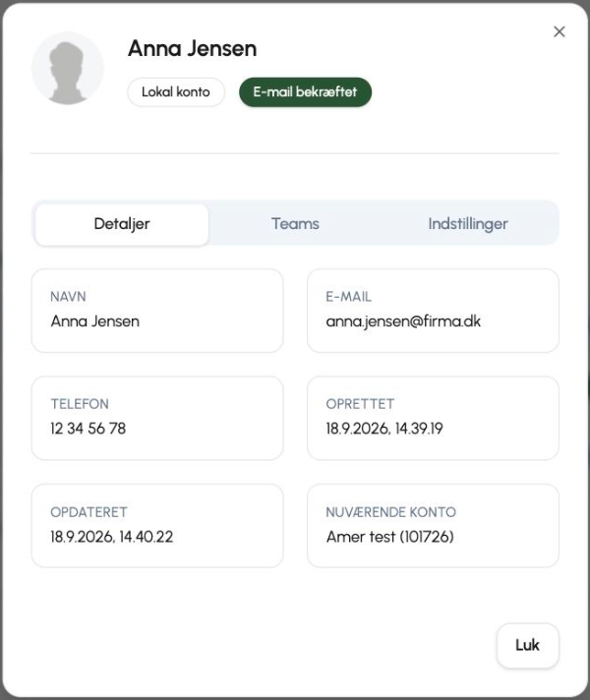Open the Indstillinger tab
The height and width of the screenshot is (700, 590).
[468, 223]
